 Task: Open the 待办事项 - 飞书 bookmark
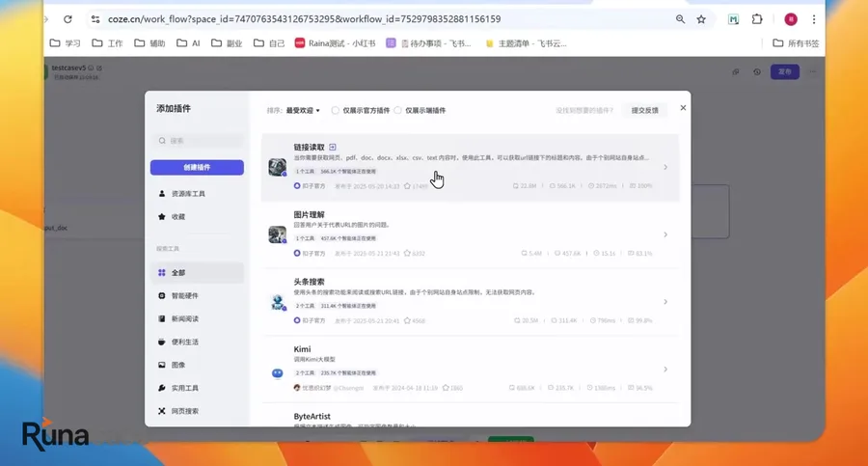[x=428, y=43]
